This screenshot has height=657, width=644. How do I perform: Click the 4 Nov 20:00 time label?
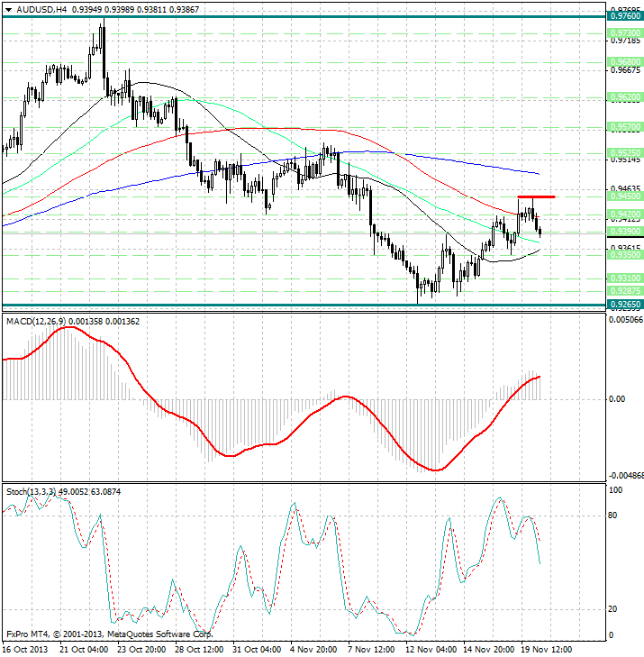point(313,649)
